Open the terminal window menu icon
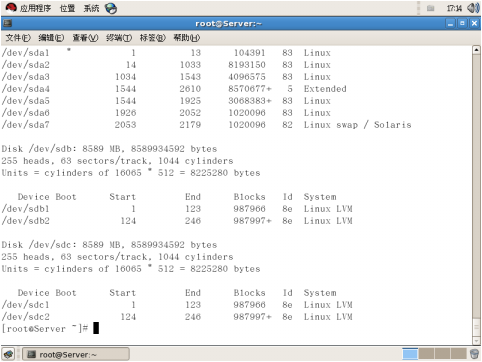The image size is (482, 362). pyautogui.click(x=7, y=23)
